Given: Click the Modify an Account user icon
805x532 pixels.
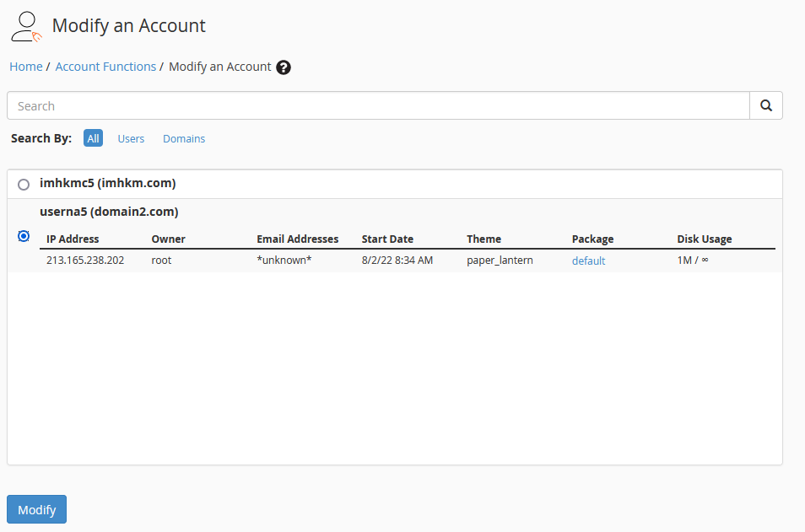Looking at the screenshot, I should click(x=26, y=26).
